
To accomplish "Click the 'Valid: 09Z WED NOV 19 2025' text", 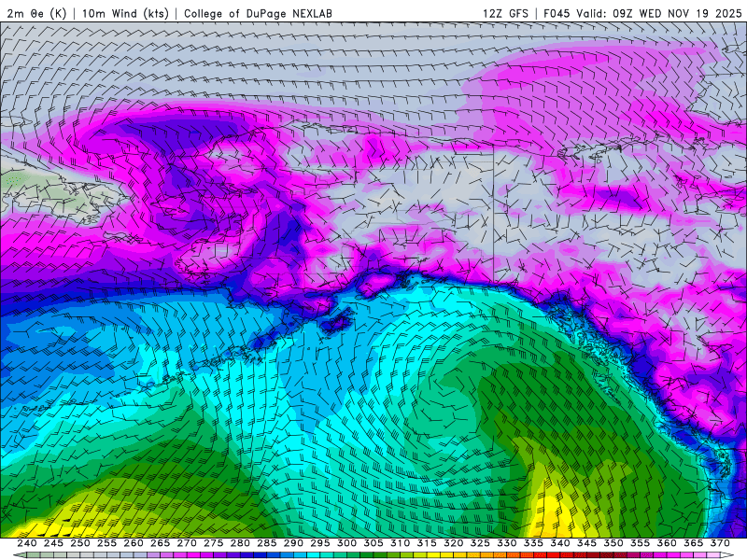I will tap(659, 13).
